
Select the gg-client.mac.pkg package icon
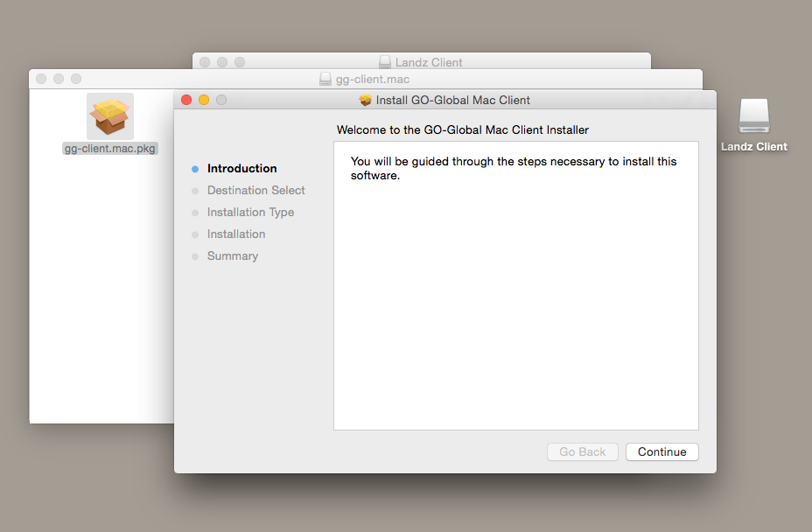(x=109, y=116)
